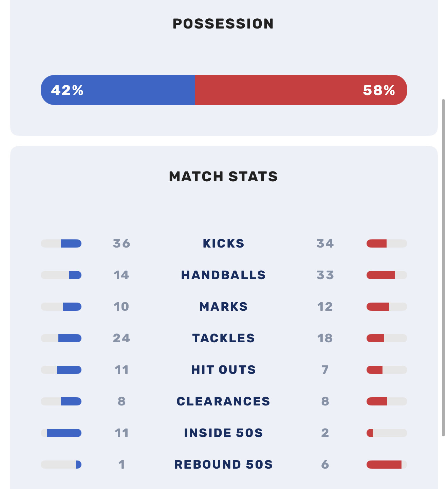The image size is (448, 489).
Task: Select the HANDBALLS stat label
Action: [223, 275]
